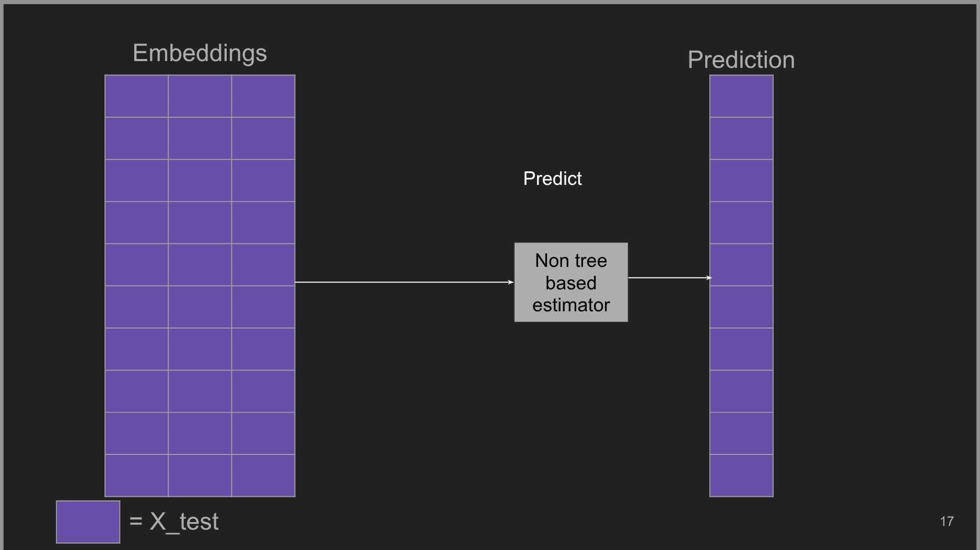Click the arrowhead touching the Prediction column
Screen dimensions: 980x550
pyautogui.click(x=709, y=278)
